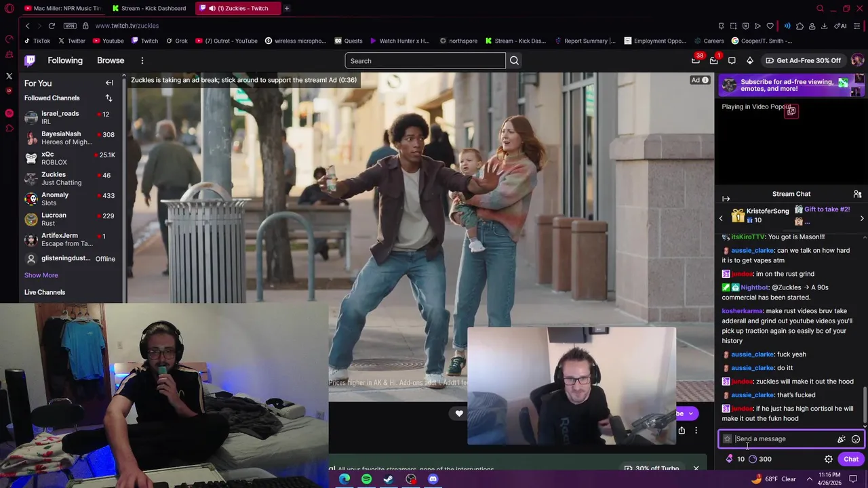Open Twitch notifications with 38 badge
Viewport: 868px width, 488px height.
696,60
